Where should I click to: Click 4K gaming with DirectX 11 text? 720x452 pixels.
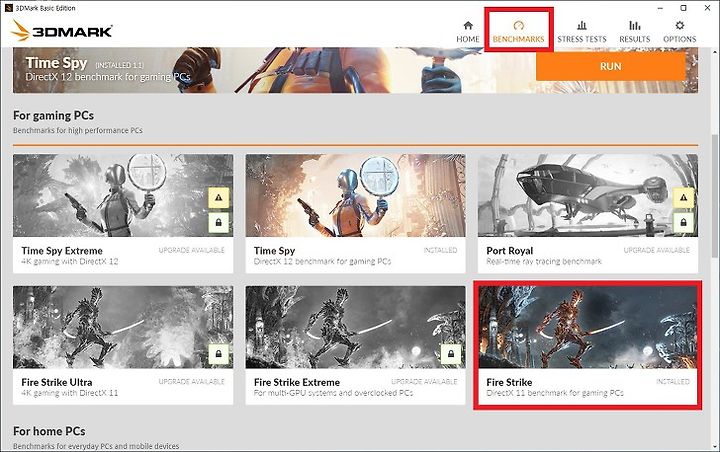[70, 393]
